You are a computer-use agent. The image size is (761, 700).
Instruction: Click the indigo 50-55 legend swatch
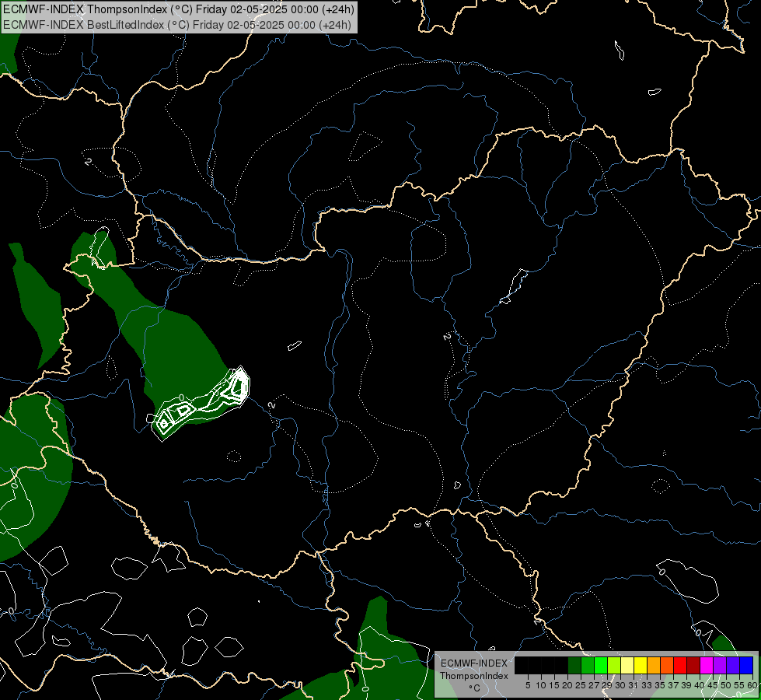pos(733,665)
